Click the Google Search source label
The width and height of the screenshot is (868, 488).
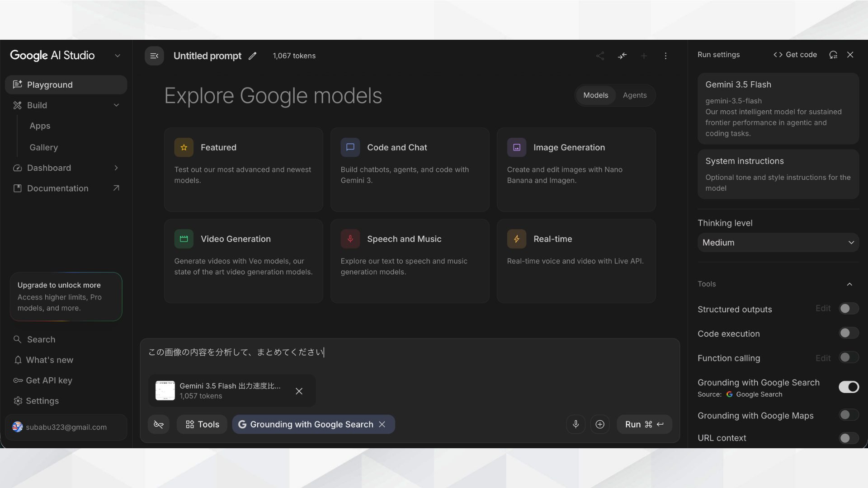pyautogui.click(x=754, y=394)
